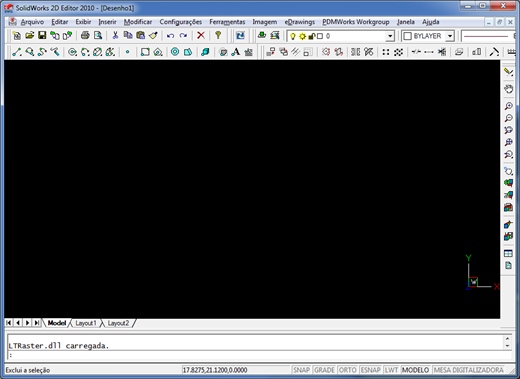This screenshot has width=520, height=379.
Task: Toggle layer 0 lightbulb on/off icon
Action: click(292, 36)
